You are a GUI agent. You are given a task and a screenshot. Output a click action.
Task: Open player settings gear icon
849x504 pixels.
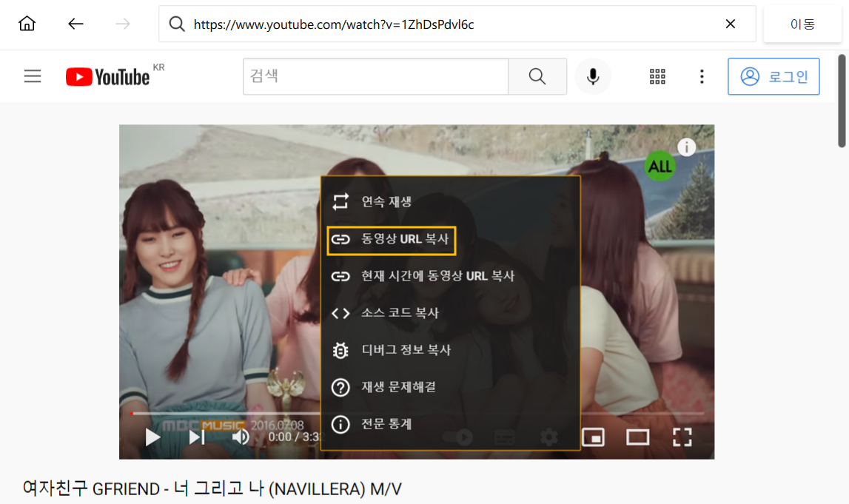coord(548,437)
